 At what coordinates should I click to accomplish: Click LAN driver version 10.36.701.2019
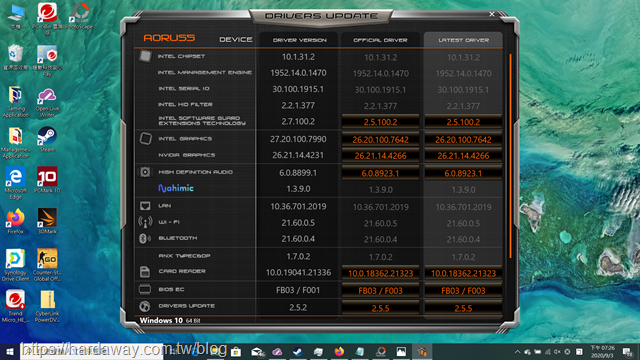pyautogui.click(x=298, y=207)
